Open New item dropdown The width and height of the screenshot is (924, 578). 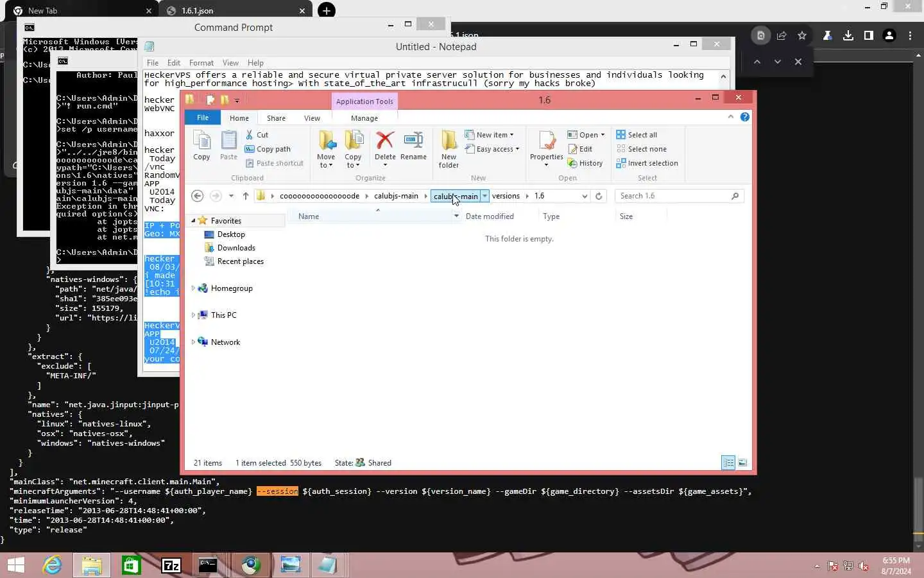click(x=489, y=135)
